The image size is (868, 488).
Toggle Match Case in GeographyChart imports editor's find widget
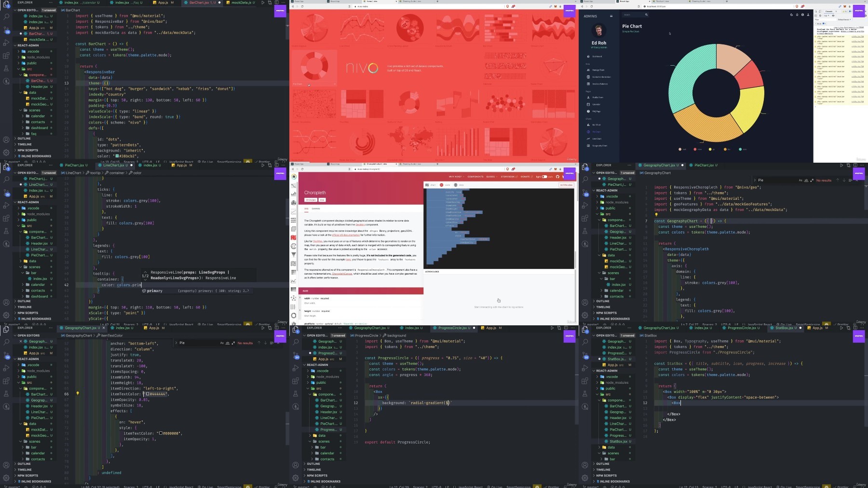tap(800, 180)
